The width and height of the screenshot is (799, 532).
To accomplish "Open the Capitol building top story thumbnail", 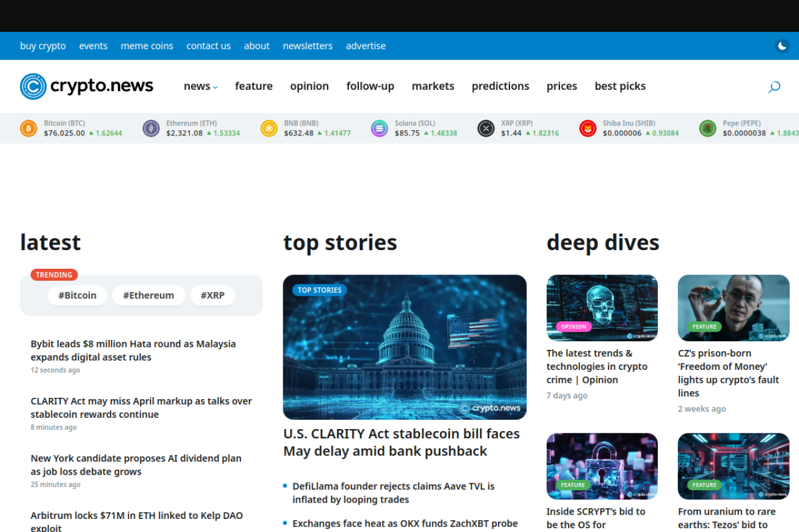I will 404,347.
